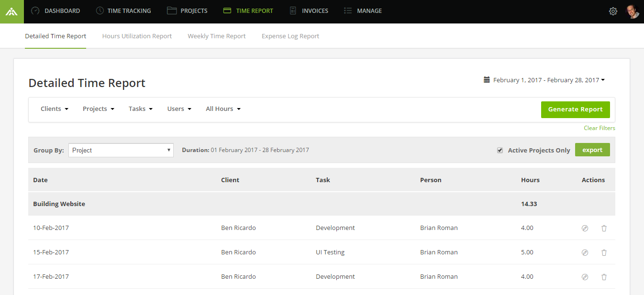Screen dimensions: 644x295
Task: Switch to Hours Utilization Report tab
Action: (x=137, y=36)
